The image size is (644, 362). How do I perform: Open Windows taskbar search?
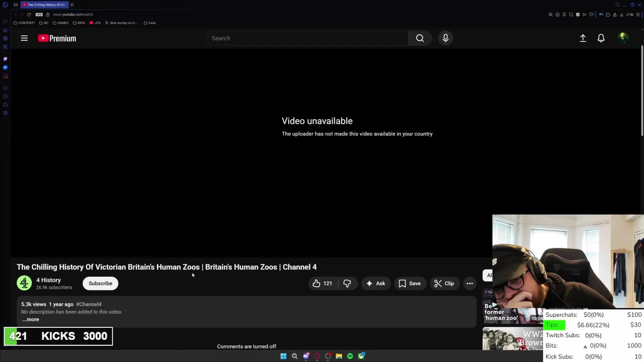pos(294,356)
